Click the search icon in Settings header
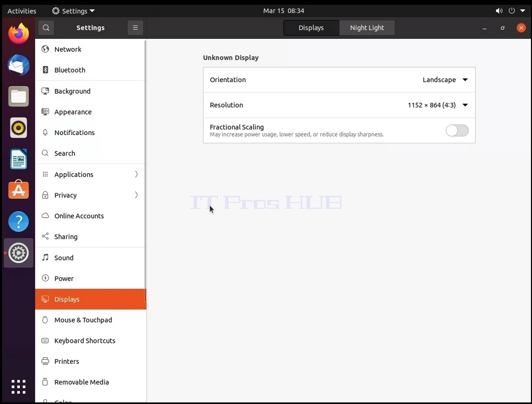This screenshot has width=532, height=404. coord(46,28)
